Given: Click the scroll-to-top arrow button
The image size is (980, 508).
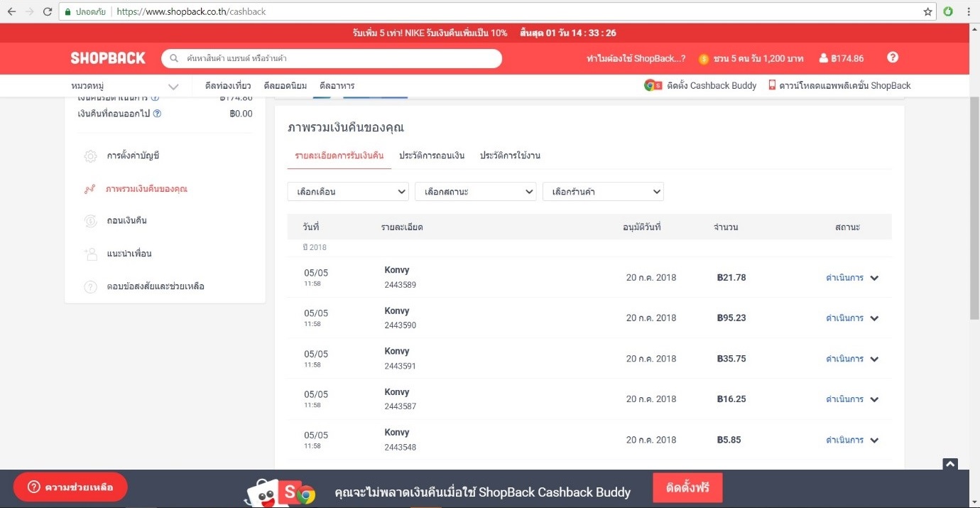Looking at the screenshot, I should pyautogui.click(x=950, y=464).
